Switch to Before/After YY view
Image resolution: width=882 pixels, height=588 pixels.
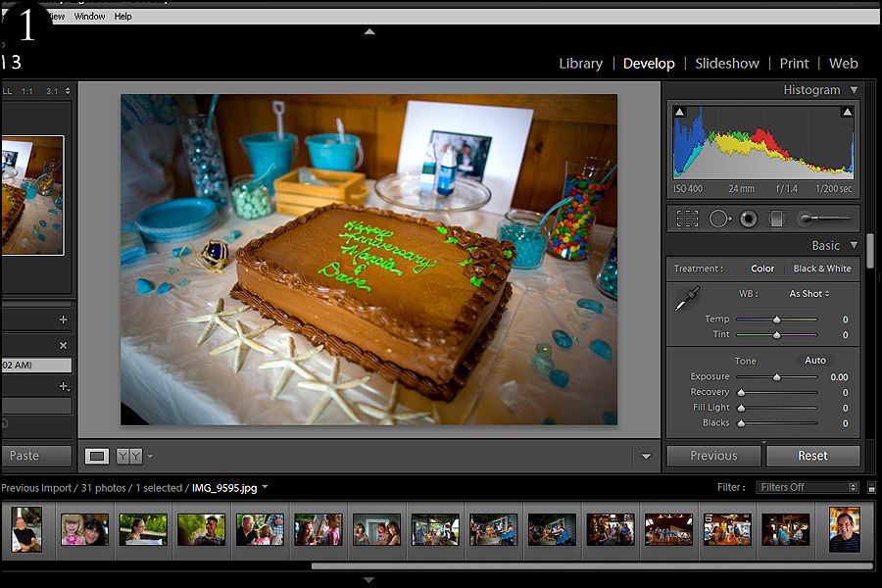pos(129,456)
